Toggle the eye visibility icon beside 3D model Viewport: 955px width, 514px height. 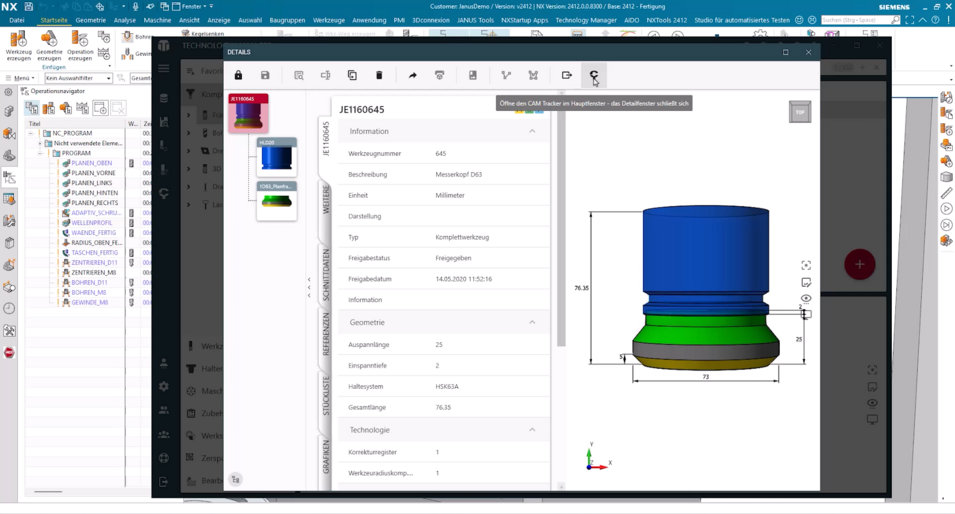click(806, 298)
